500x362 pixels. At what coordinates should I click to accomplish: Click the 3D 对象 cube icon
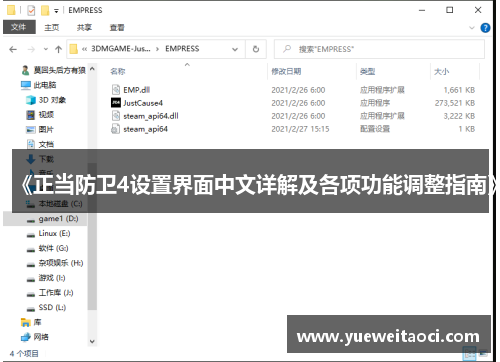(31, 100)
